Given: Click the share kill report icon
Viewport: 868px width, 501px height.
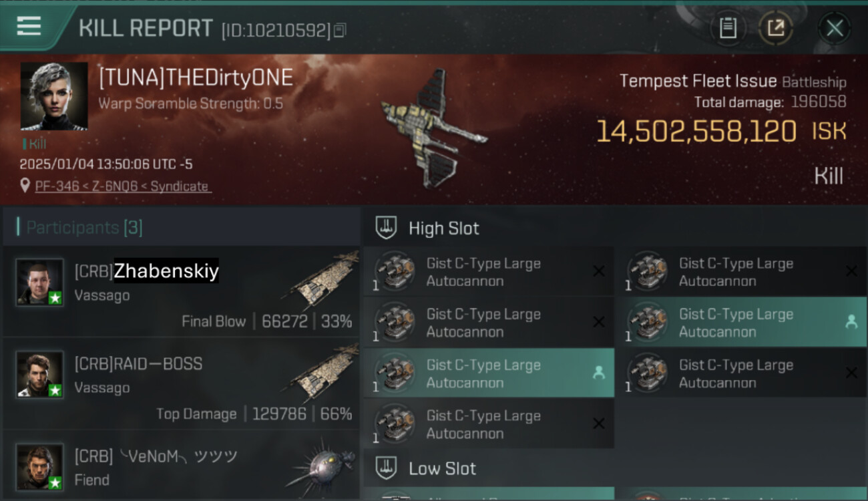Looking at the screenshot, I should tap(776, 28).
